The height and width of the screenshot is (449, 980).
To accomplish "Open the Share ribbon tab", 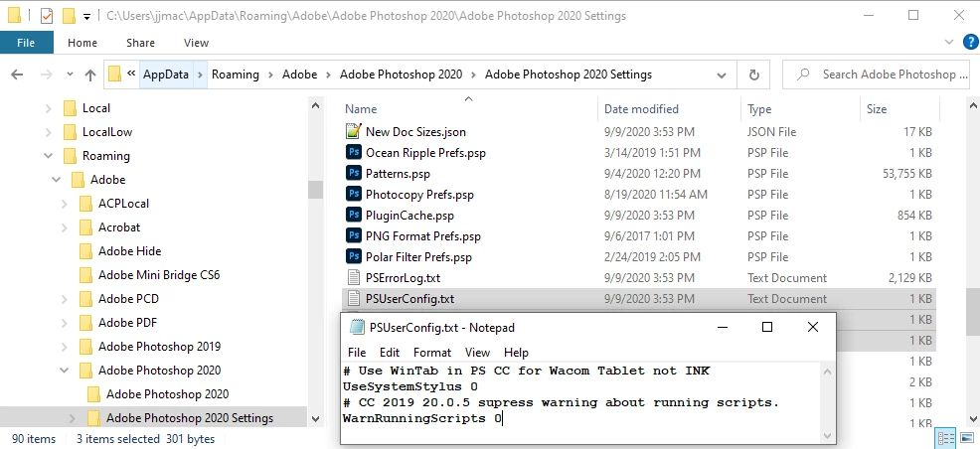I will (140, 43).
